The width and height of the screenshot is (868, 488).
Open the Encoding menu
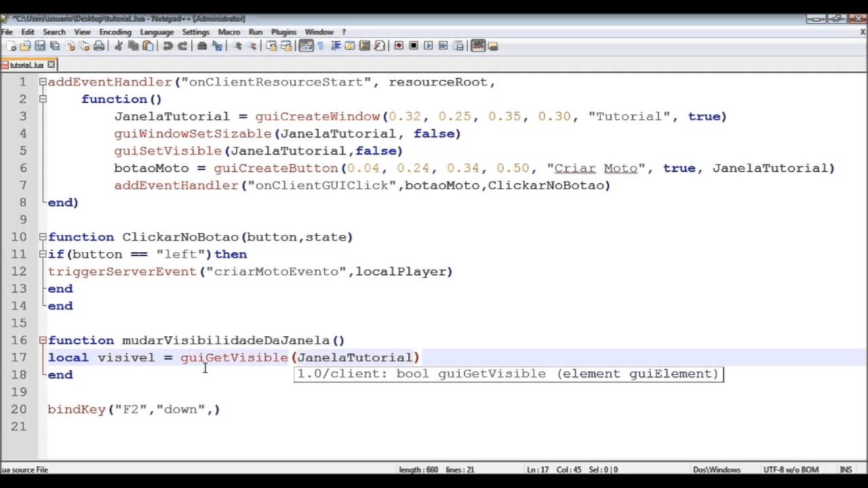pyautogui.click(x=115, y=32)
